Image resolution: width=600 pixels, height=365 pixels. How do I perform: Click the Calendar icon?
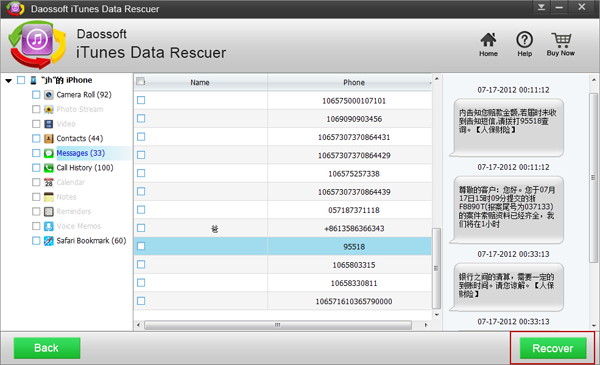click(x=49, y=182)
